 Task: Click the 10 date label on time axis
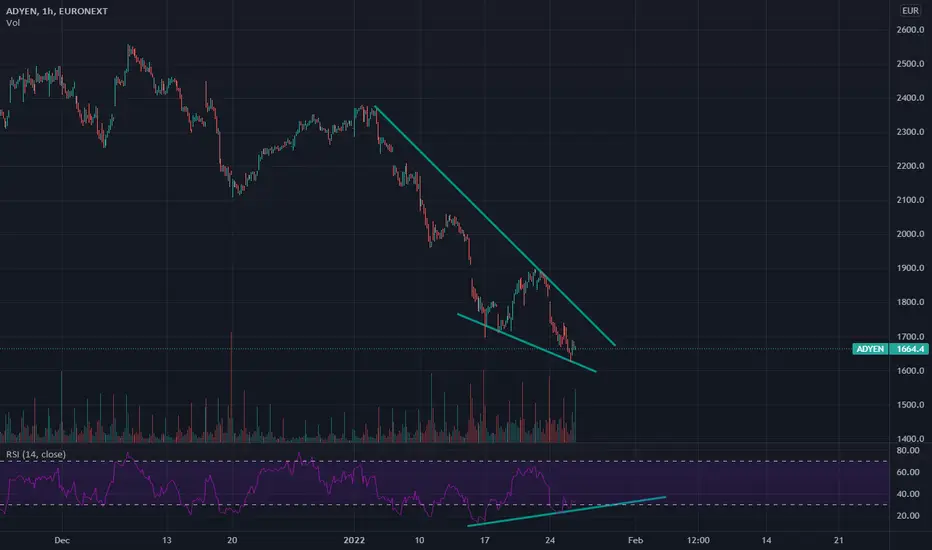click(419, 540)
